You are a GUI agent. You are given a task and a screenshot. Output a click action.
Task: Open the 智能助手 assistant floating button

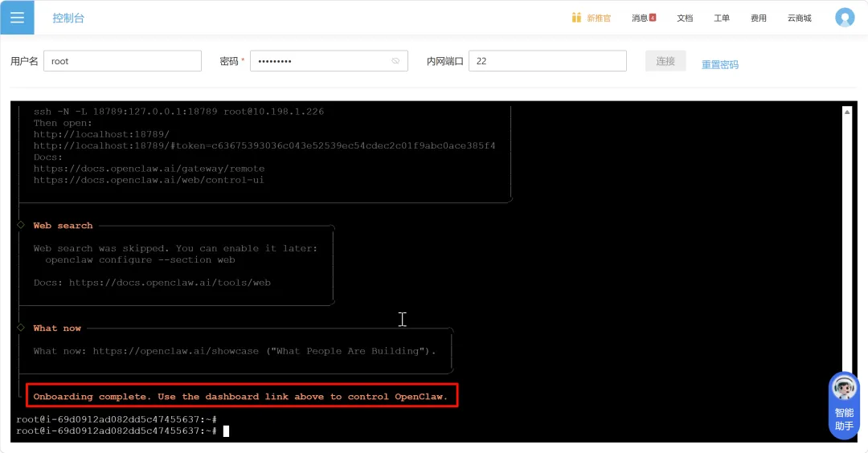coord(844,406)
